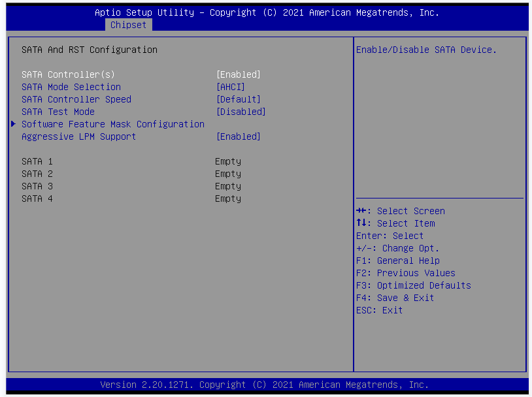Image resolution: width=532 pixels, height=397 pixels.
Task: Open the SATA Mode Selection AHCI option
Action: tap(230, 87)
